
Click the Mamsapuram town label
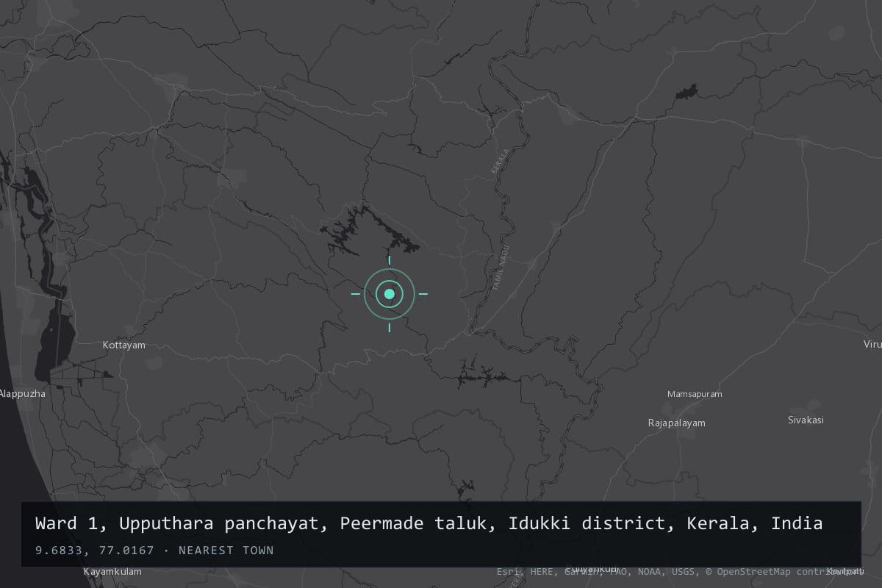695,394
